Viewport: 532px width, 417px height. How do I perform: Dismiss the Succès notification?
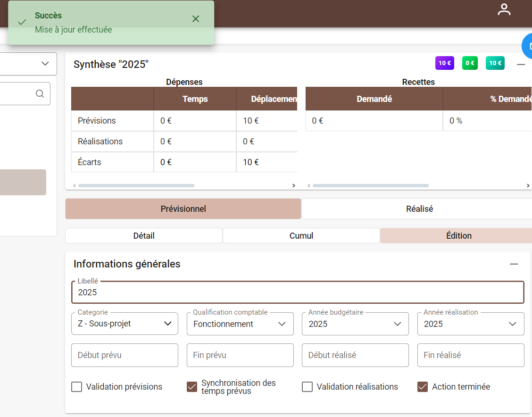click(x=195, y=19)
